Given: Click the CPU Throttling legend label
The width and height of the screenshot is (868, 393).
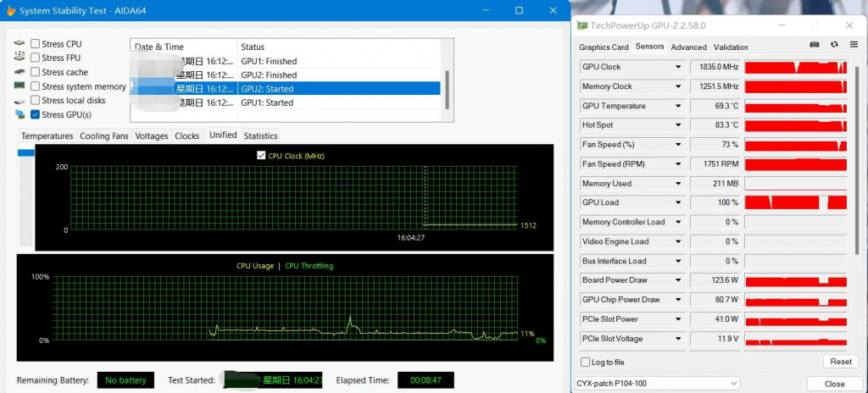Looking at the screenshot, I should [x=309, y=266].
